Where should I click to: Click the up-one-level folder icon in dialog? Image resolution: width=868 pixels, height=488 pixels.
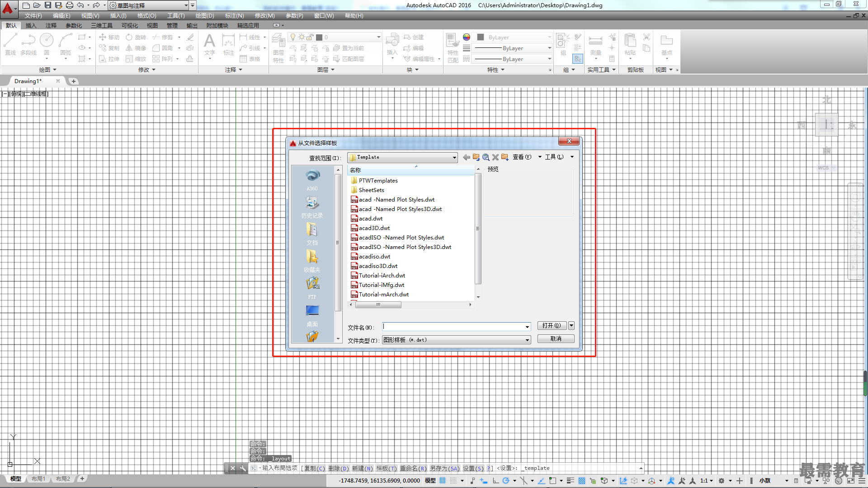point(476,157)
